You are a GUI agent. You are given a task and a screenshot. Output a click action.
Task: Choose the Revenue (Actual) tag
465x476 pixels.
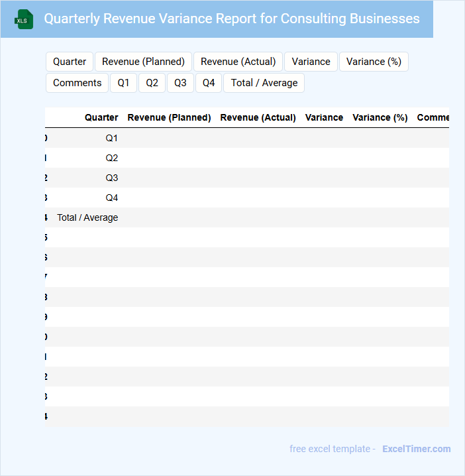(x=238, y=62)
